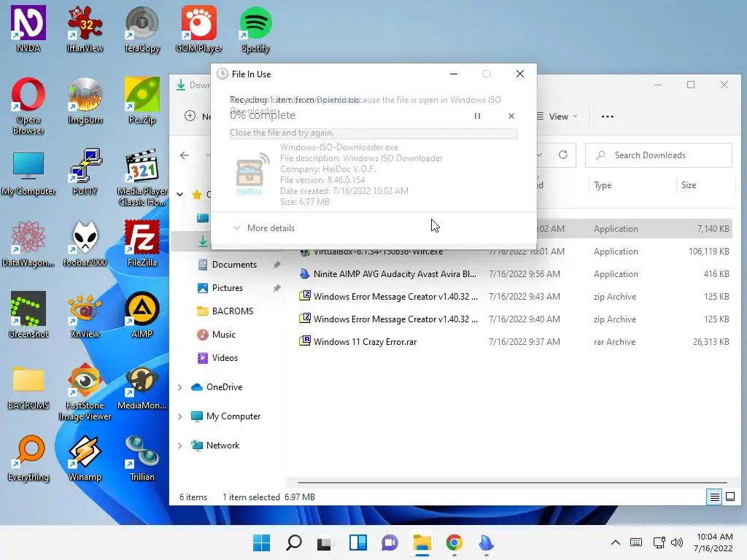Expand More details in File In Use dialog
747x560 pixels.
(x=264, y=228)
